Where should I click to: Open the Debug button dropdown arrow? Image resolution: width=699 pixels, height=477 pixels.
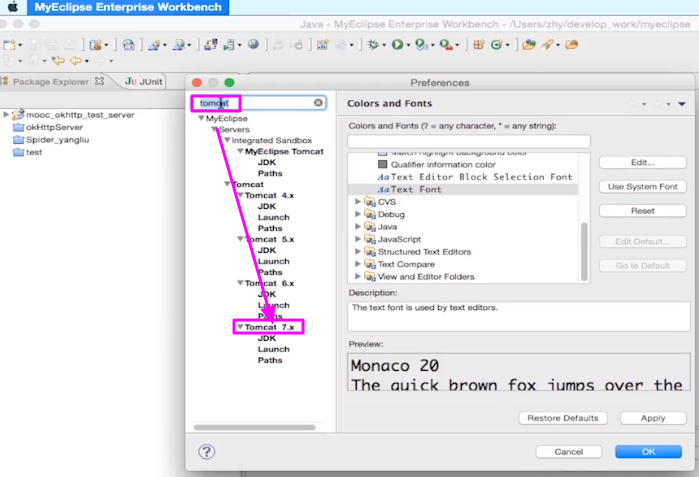(384, 45)
